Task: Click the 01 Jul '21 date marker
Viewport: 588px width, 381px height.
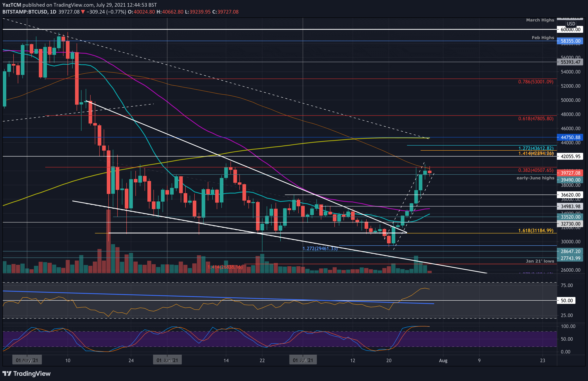Action: (x=303, y=360)
